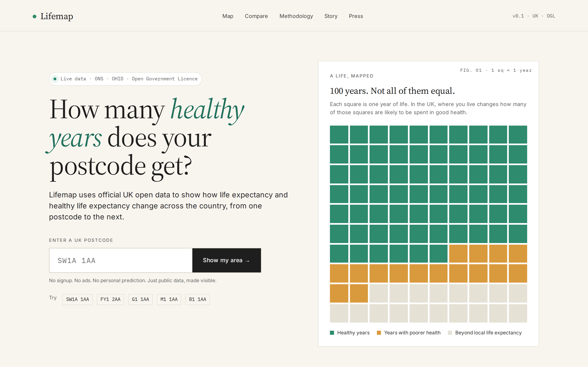Click the first green square in grid

[x=339, y=135]
